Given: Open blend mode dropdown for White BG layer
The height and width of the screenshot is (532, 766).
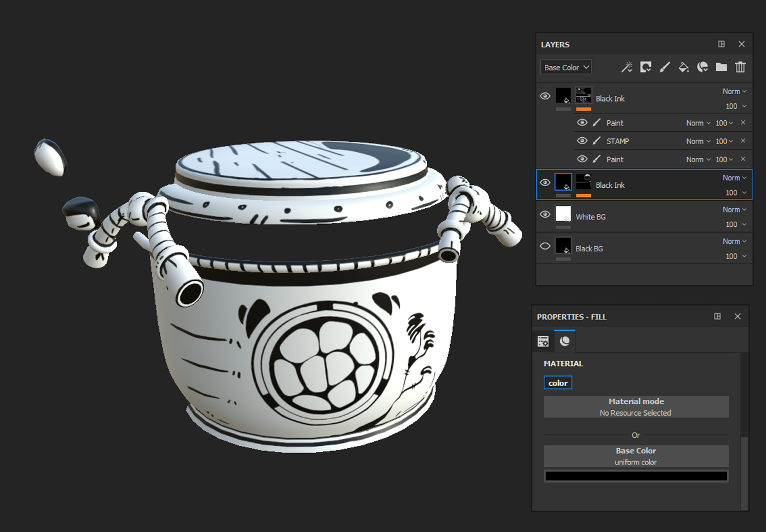Looking at the screenshot, I should click(x=734, y=210).
